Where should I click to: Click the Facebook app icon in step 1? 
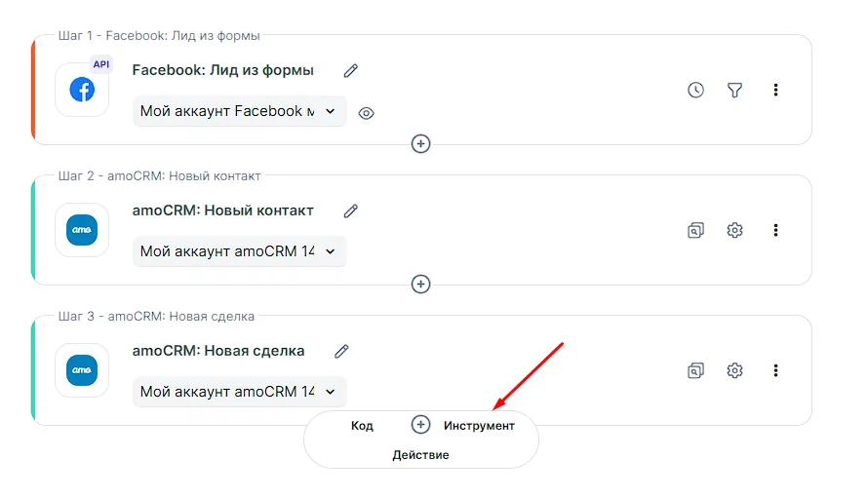(x=82, y=90)
